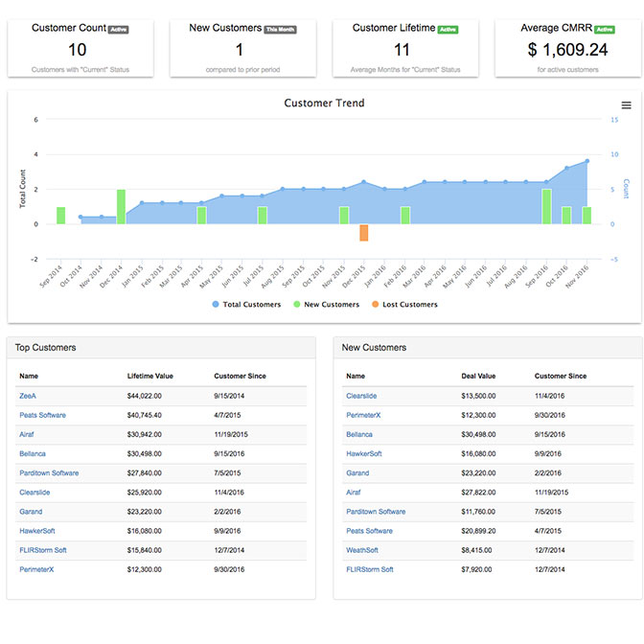Click Active badge beside Average CMRR

coord(605,30)
